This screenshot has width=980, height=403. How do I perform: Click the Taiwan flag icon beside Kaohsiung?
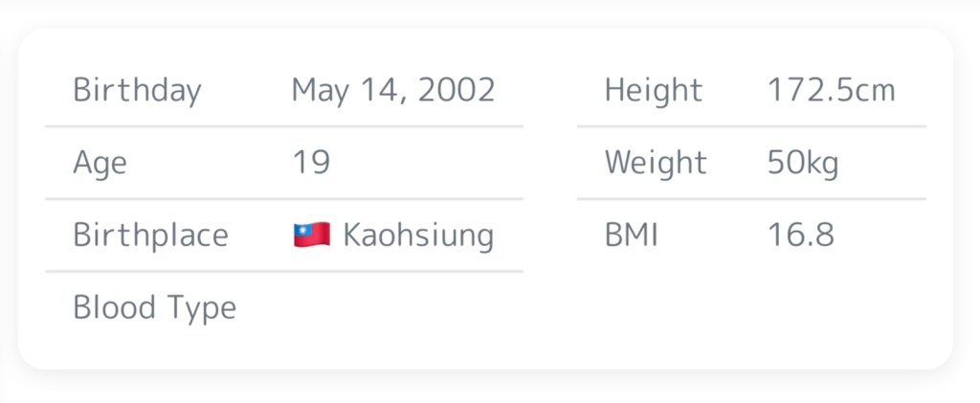point(312,235)
